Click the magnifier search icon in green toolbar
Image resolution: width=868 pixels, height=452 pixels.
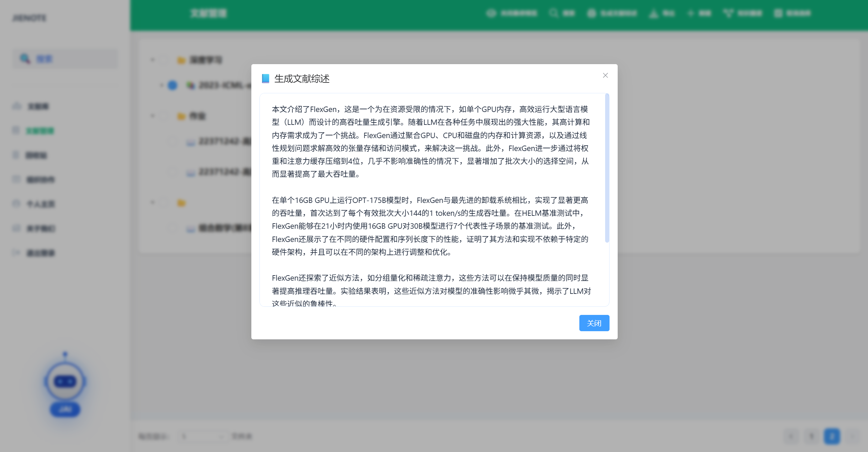coord(553,13)
